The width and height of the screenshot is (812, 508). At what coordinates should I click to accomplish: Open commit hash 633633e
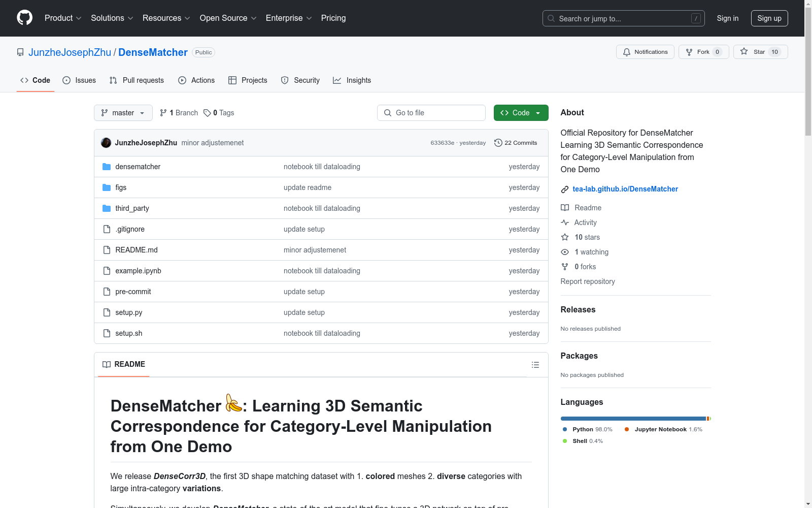(x=443, y=143)
